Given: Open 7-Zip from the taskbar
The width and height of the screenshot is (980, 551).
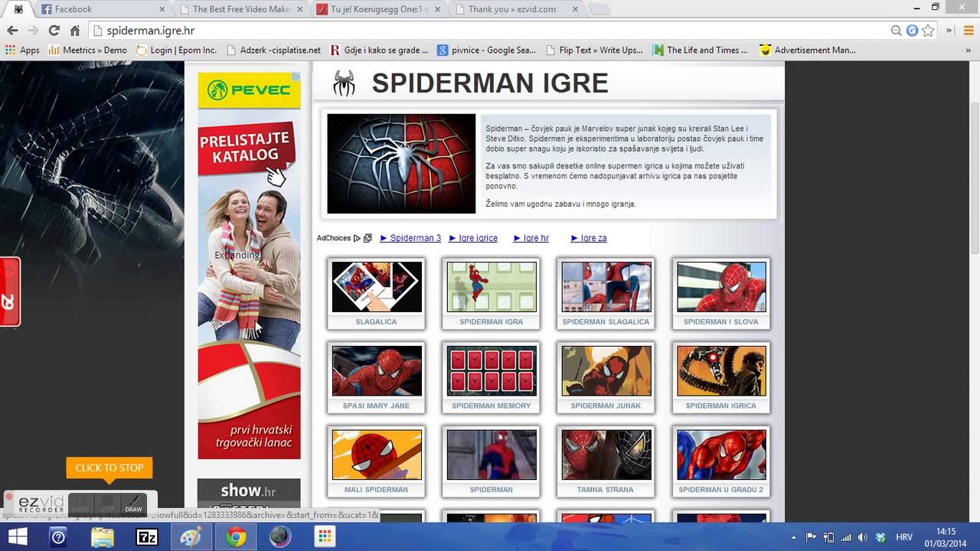Looking at the screenshot, I should (x=146, y=537).
